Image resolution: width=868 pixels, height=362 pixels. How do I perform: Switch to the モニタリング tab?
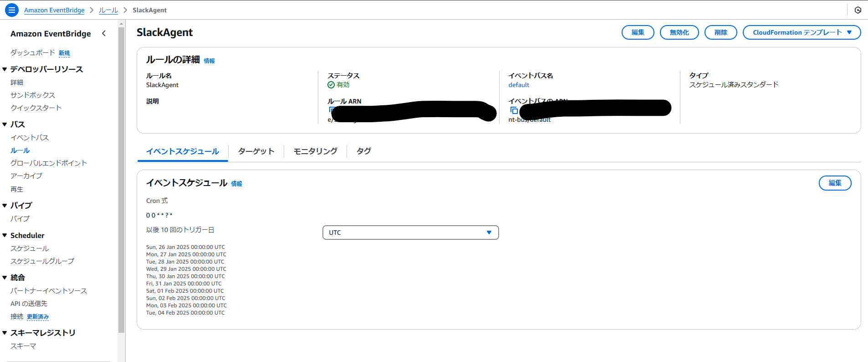tap(315, 151)
